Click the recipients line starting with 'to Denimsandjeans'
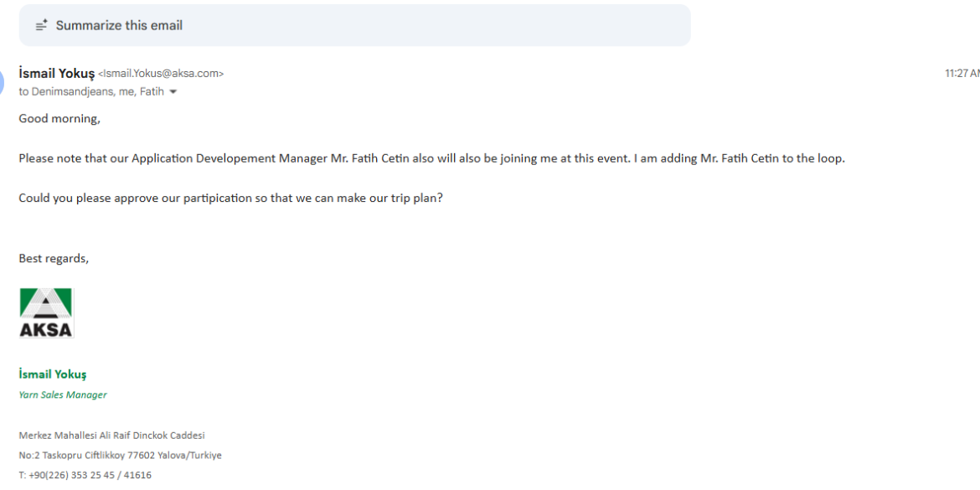 [x=91, y=92]
